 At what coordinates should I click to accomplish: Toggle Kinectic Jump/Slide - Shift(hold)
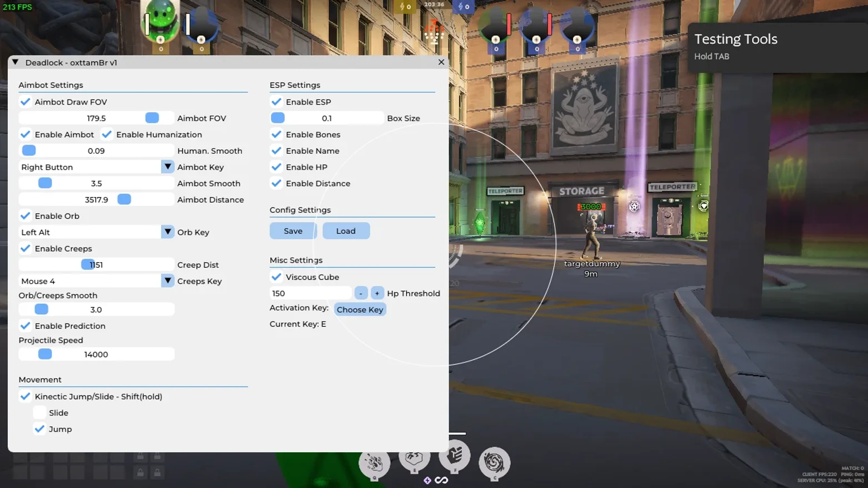tap(25, 397)
